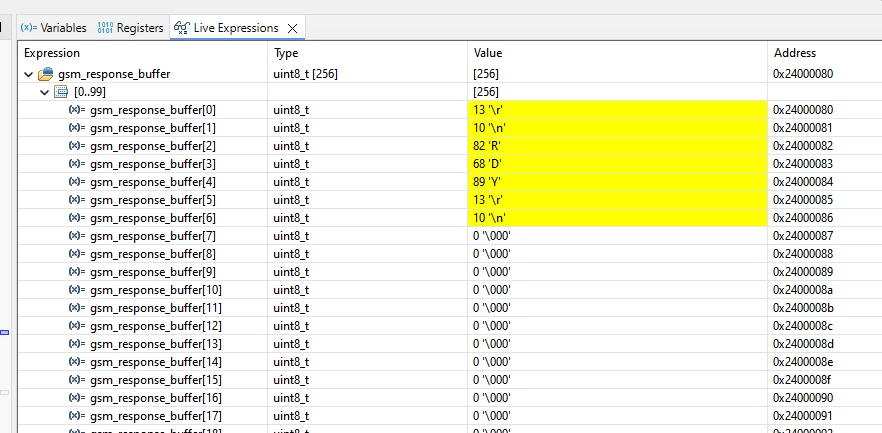The image size is (882, 433).
Task: Click variable icon of gsm_response_buffer[7]
Action: (x=77, y=236)
